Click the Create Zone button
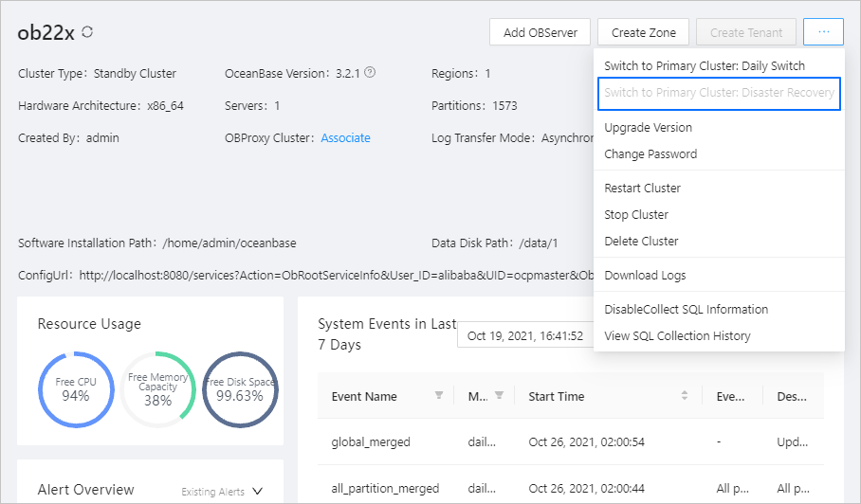The height and width of the screenshot is (504, 861). tap(644, 32)
